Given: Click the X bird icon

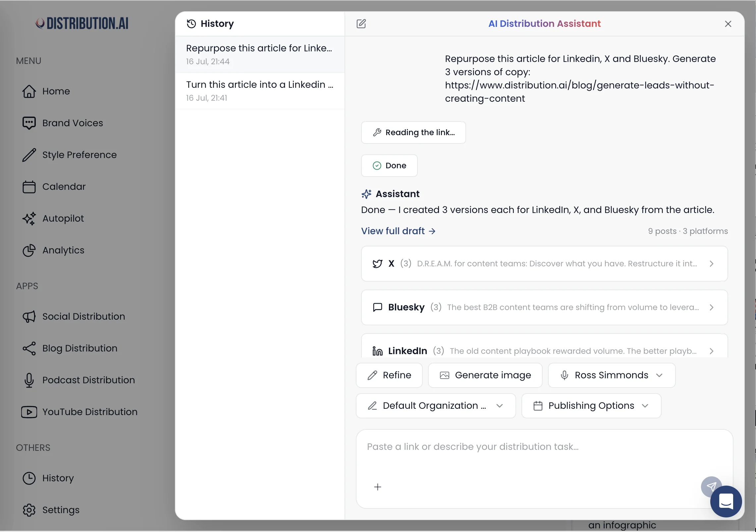Looking at the screenshot, I should coord(377,264).
